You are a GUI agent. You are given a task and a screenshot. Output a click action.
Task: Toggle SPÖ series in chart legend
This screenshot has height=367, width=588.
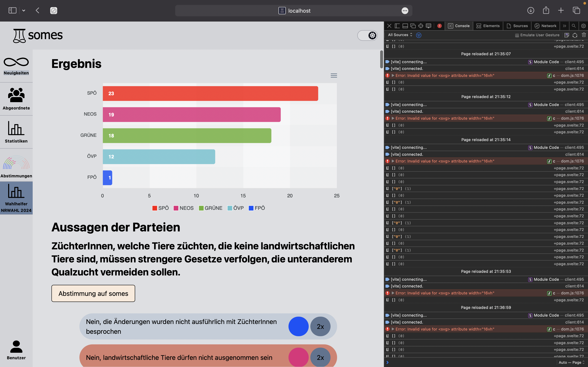[x=160, y=208]
